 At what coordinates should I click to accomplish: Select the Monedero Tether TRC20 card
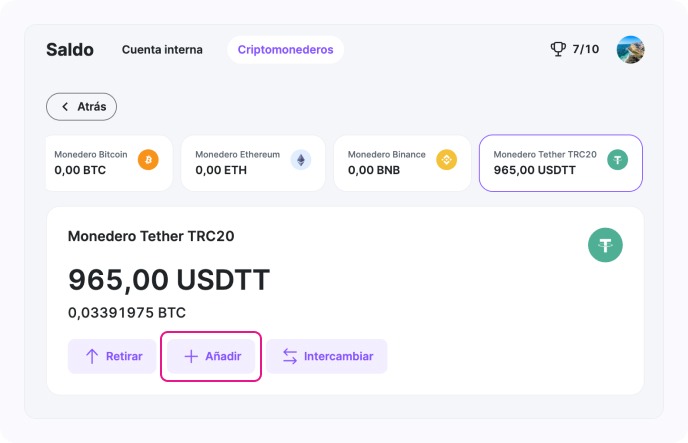(x=560, y=163)
